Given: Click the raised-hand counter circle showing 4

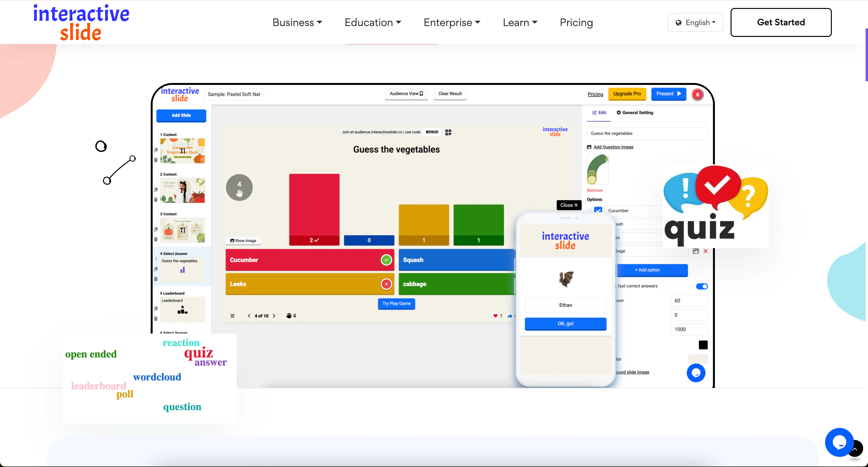Looking at the screenshot, I should pos(239,187).
